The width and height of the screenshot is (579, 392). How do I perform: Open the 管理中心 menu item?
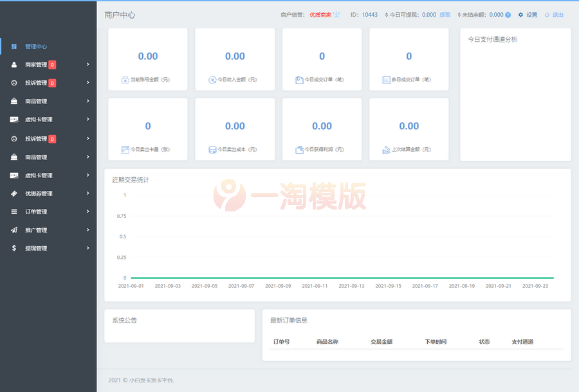coord(37,46)
